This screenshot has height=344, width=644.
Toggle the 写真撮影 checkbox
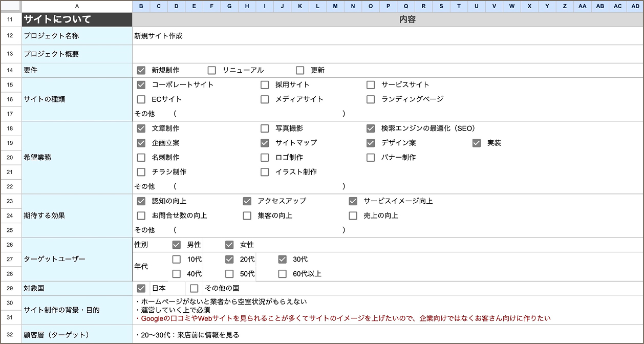[x=265, y=128]
